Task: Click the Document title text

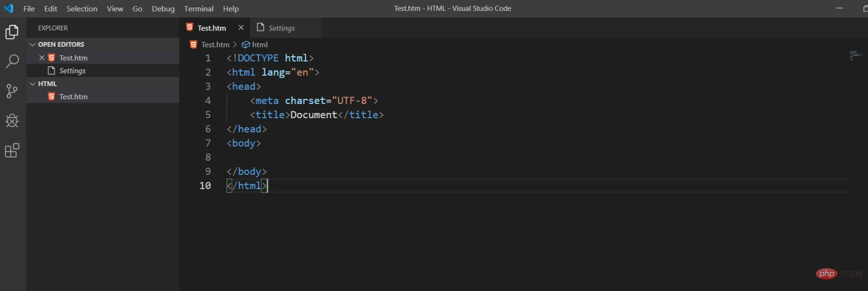Action: 314,115
